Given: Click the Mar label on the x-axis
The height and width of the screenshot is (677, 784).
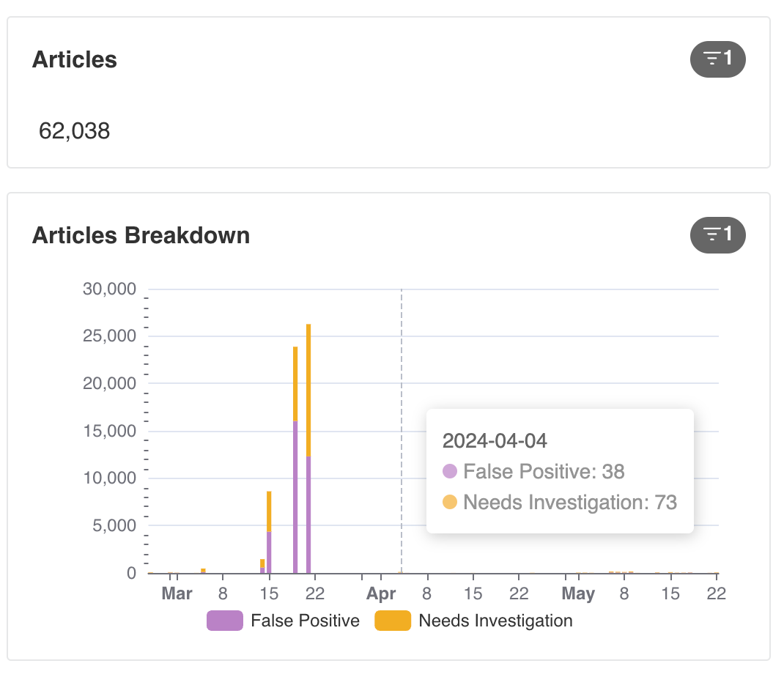Looking at the screenshot, I should coord(177,593).
